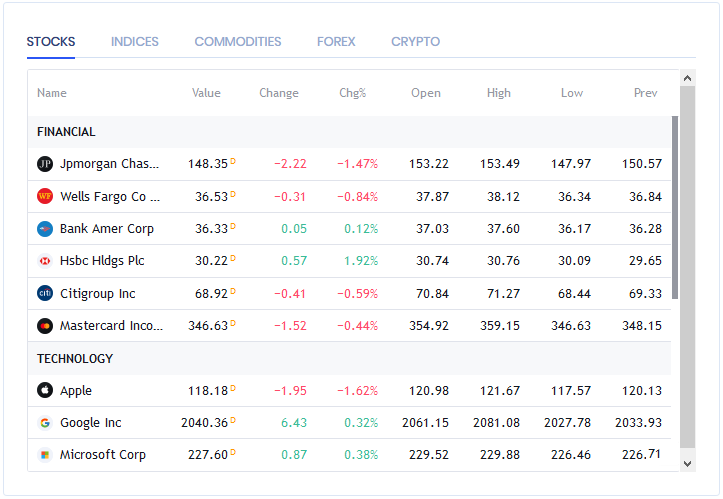
Task: Click Wells Fargo value 36.53
Action: 211,196
